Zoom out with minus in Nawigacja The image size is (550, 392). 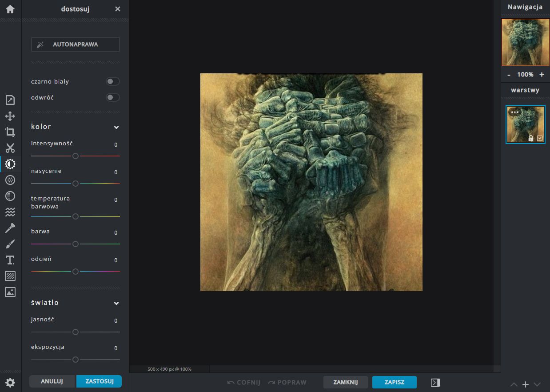[x=509, y=75]
